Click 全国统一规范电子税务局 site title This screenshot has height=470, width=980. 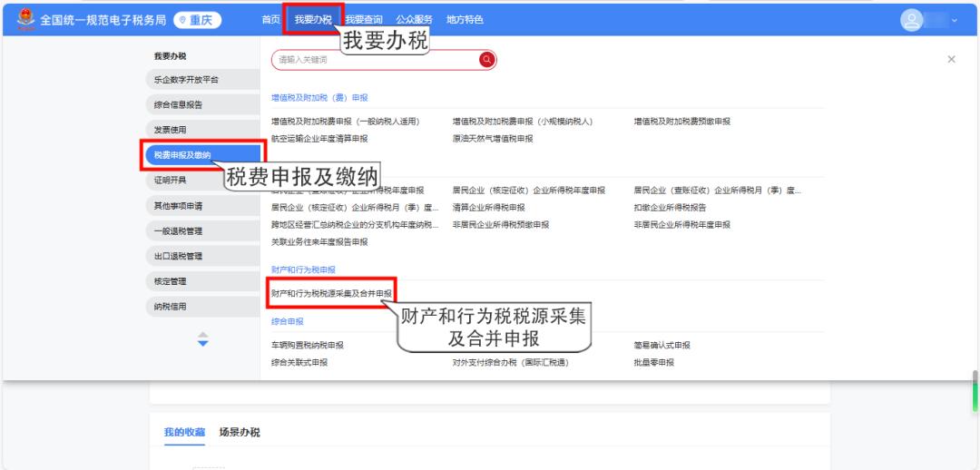click(103, 21)
